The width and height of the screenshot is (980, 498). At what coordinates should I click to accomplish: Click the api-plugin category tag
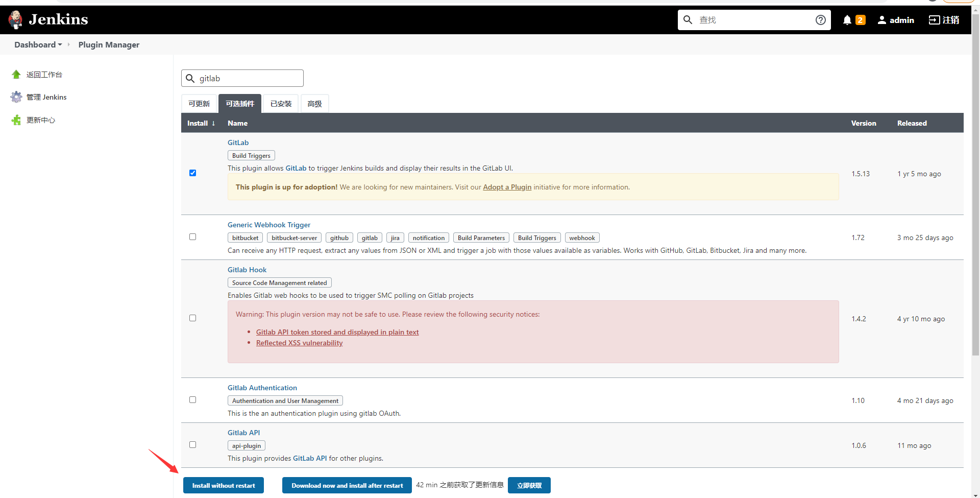pos(247,446)
